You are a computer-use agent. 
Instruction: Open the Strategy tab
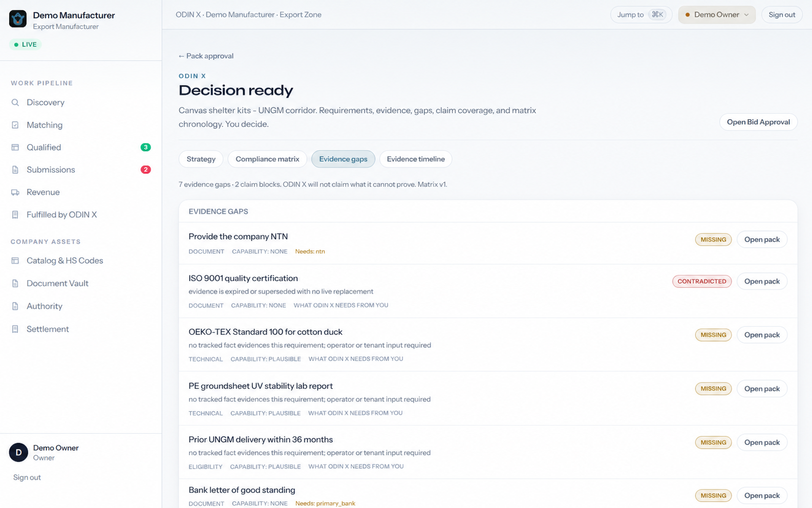pyautogui.click(x=201, y=159)
